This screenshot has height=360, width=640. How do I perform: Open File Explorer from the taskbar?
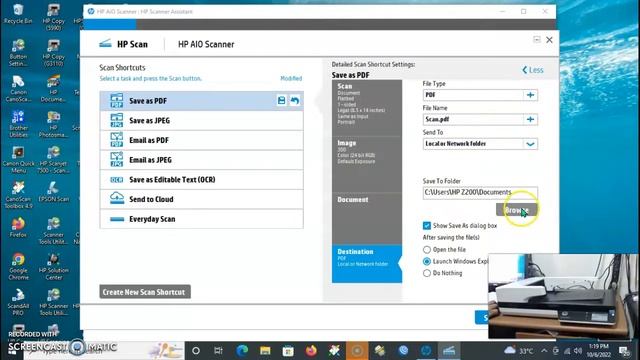[x=265, y=351]
